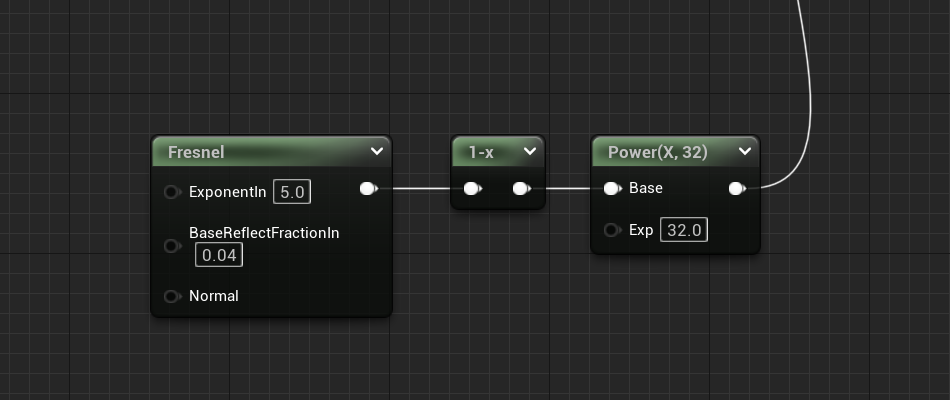Edit the BaseReflectFractionIn value field 0.04
The width and height of the screenshot is (950, 400).
click(x=219, y=255)
